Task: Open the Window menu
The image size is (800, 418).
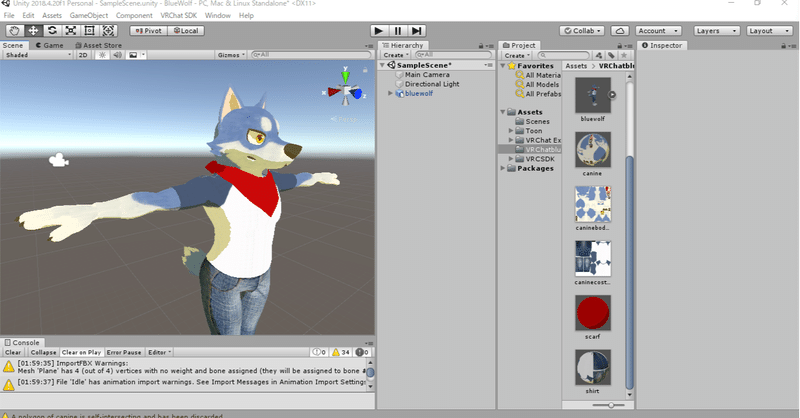Action: [218, 15]
